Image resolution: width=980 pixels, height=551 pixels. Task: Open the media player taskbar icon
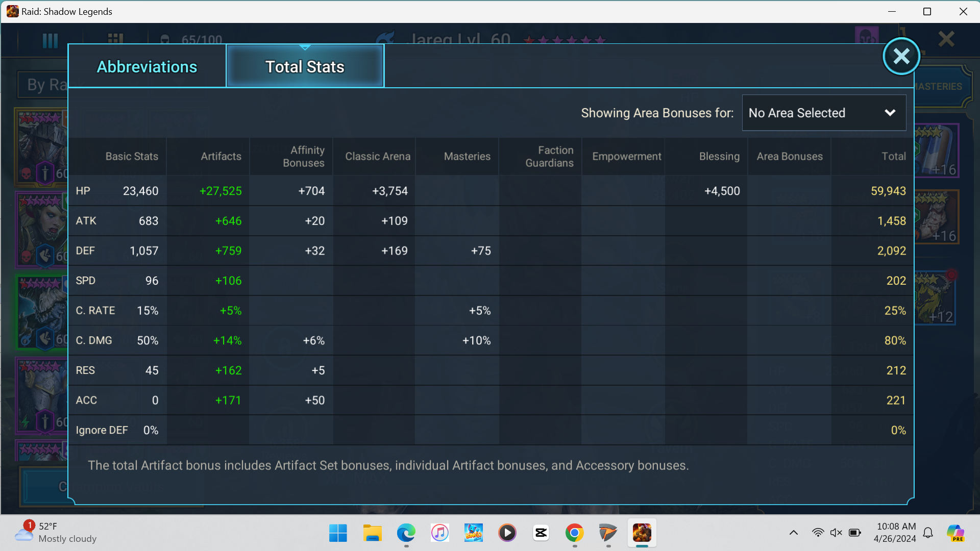(507, 533)
